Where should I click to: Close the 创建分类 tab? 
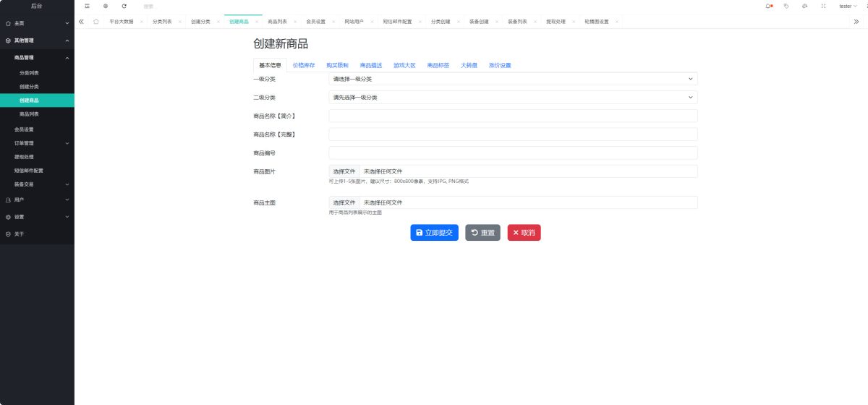tap(218, 22)
